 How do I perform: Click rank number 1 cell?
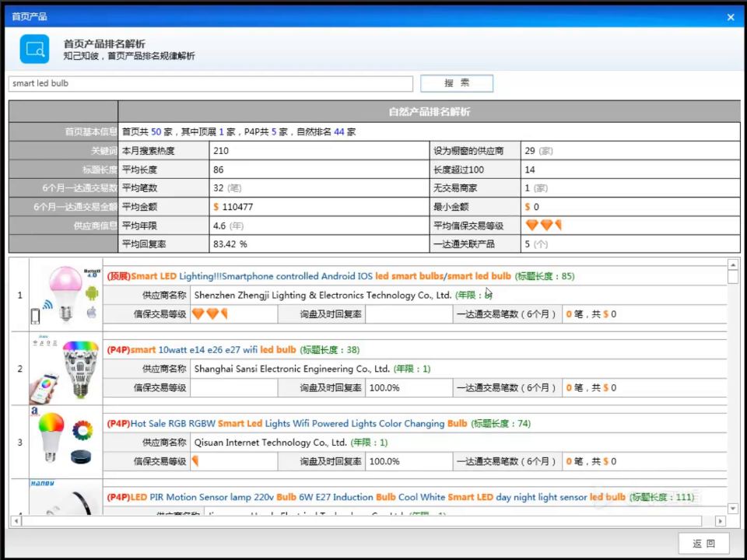point(19,296)
